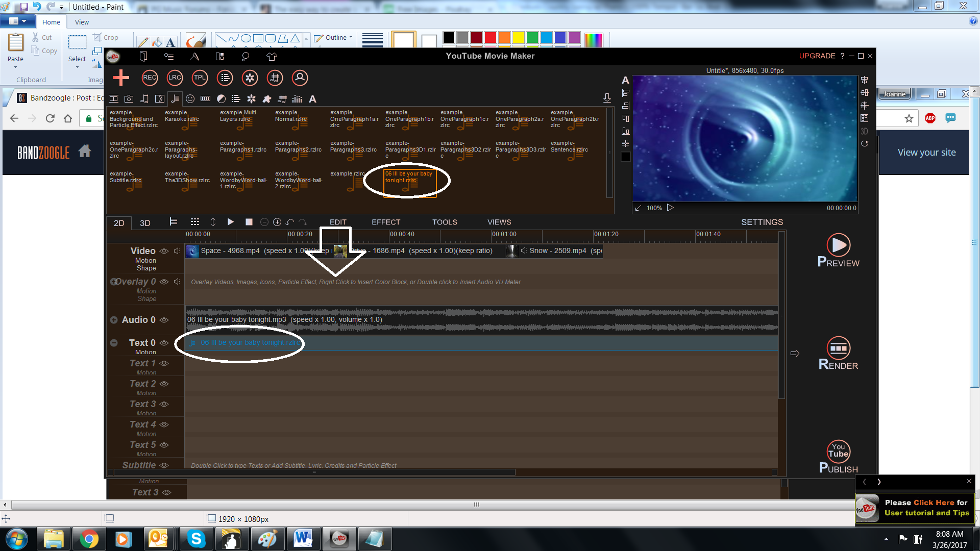The width and height of the screenshot is (980, 551).
Task: Collapse the Text 0 track minus
Action: pos(114,343)
